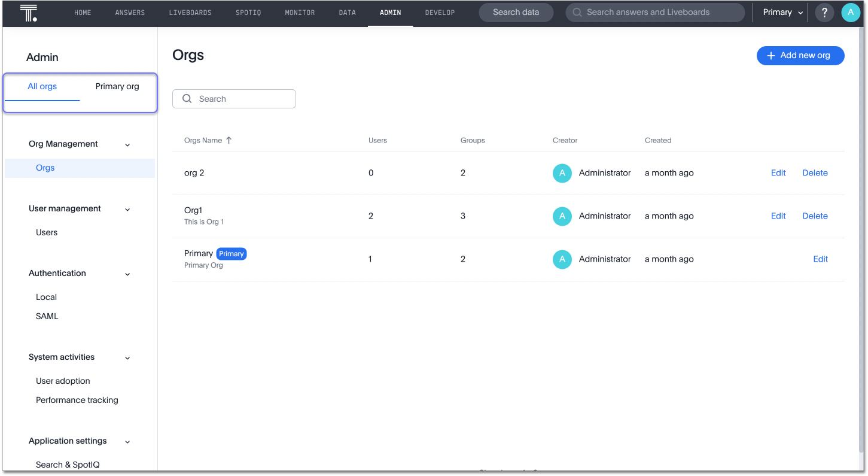
Task: Open the DATA tab in top navigation
Action: [347, 12]
